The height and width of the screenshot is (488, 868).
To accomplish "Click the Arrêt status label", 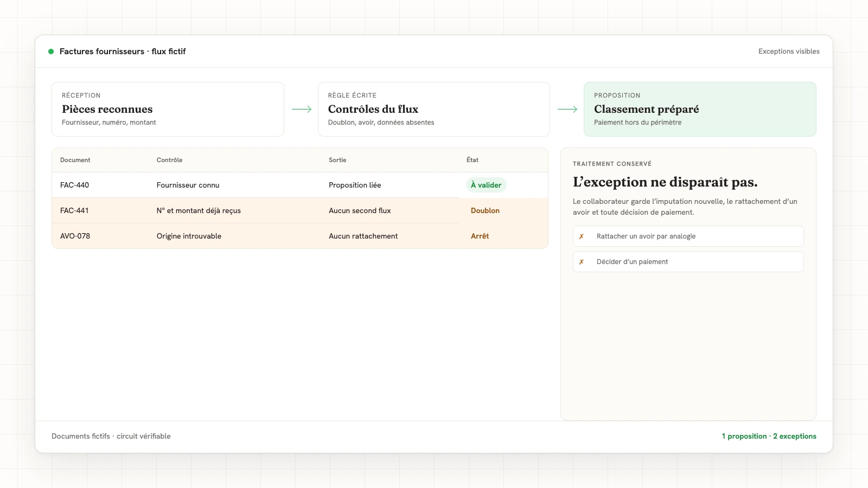I will click(480, 236).
